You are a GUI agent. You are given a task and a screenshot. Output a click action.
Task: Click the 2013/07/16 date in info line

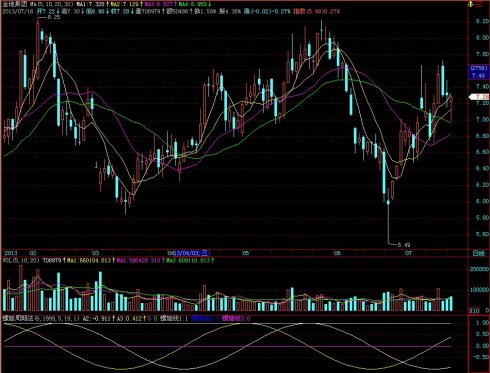(x=17, y=11)
